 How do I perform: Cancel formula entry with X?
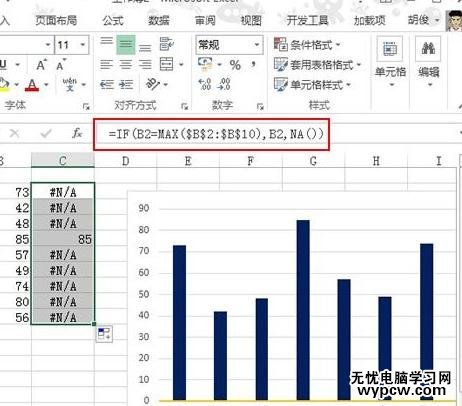tap(14, 134)
